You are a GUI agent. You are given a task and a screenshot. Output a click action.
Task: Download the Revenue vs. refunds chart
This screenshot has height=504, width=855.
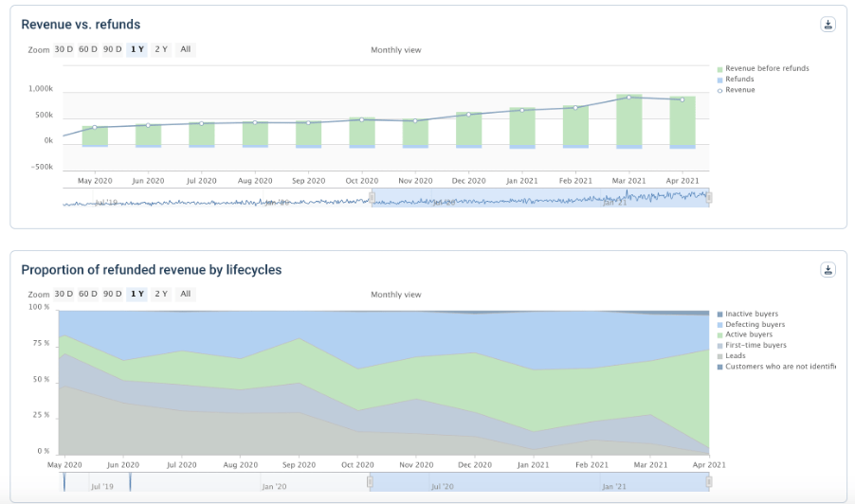point(828,25)
